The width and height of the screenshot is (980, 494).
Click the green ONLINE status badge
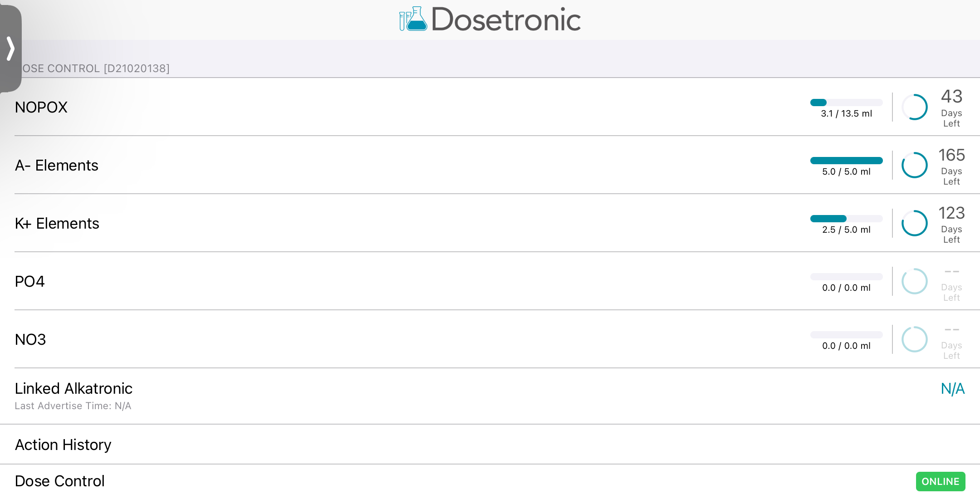pos(940,481)
